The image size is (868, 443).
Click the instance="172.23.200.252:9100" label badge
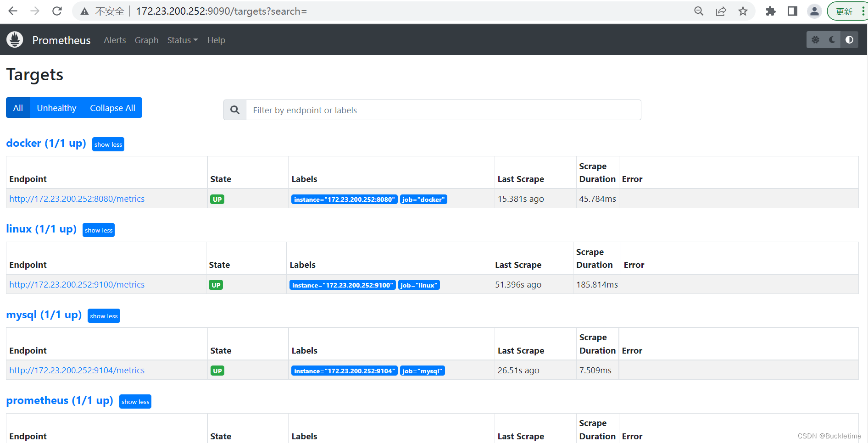[x=343, y=285]
